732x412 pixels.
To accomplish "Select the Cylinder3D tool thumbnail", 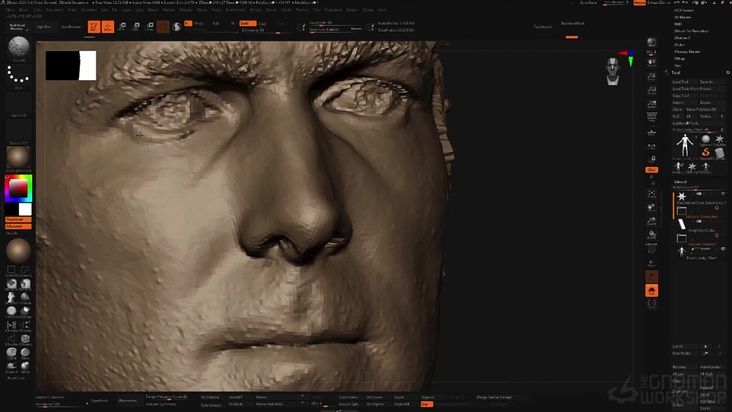I will tap(719, 152).
